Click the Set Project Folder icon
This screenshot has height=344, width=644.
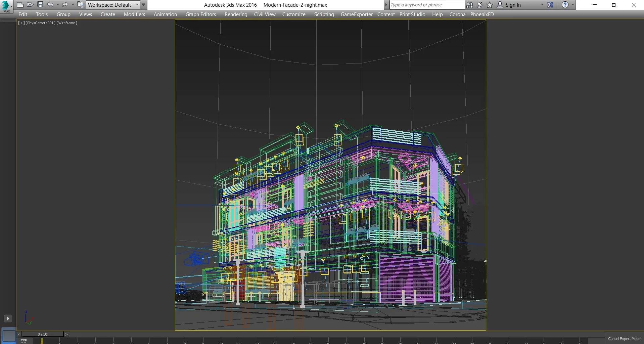(x=81, y=5)
